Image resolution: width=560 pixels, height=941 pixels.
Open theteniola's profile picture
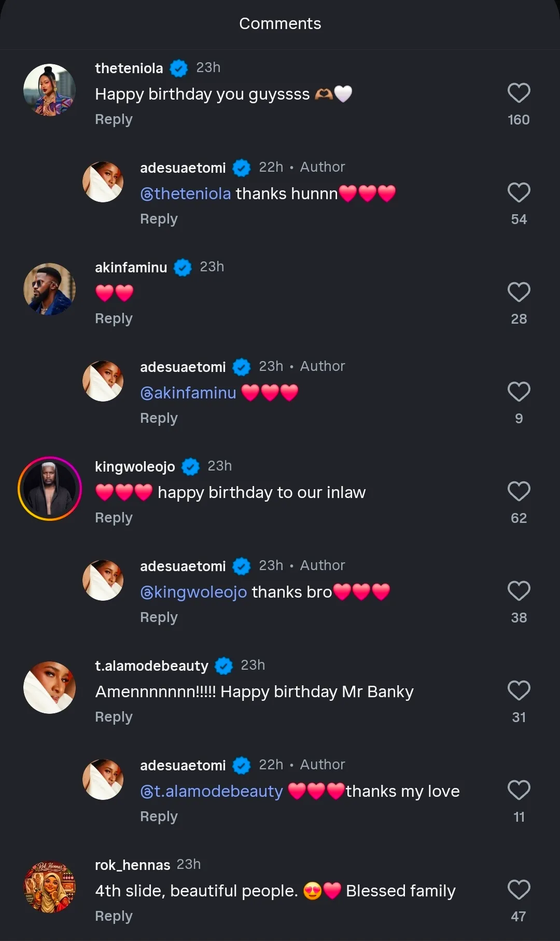50,90
